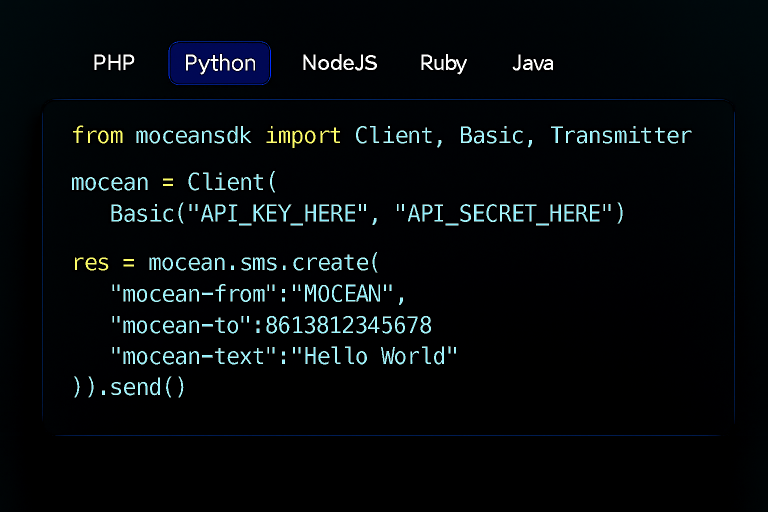Switch to the PHP tab

pos(114,63)
